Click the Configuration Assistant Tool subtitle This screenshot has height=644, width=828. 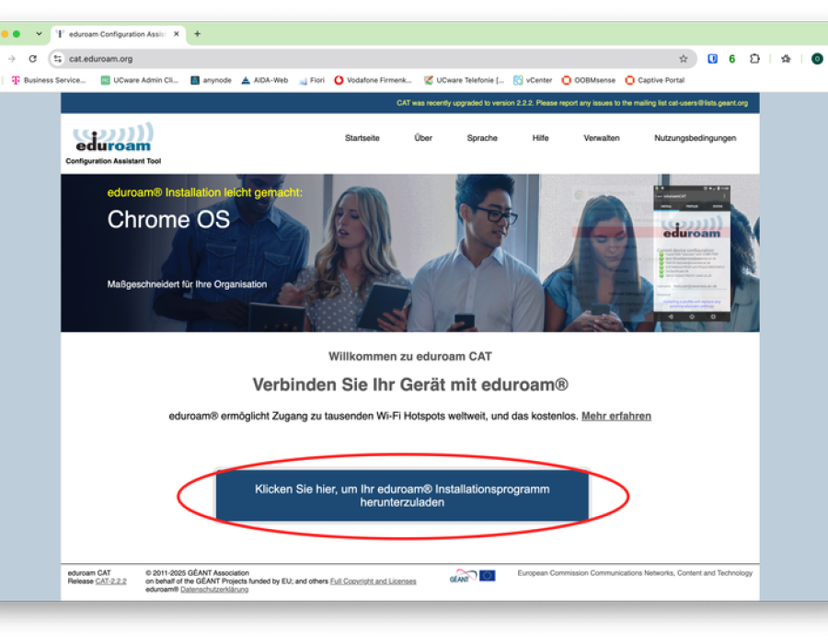point(113,161)
